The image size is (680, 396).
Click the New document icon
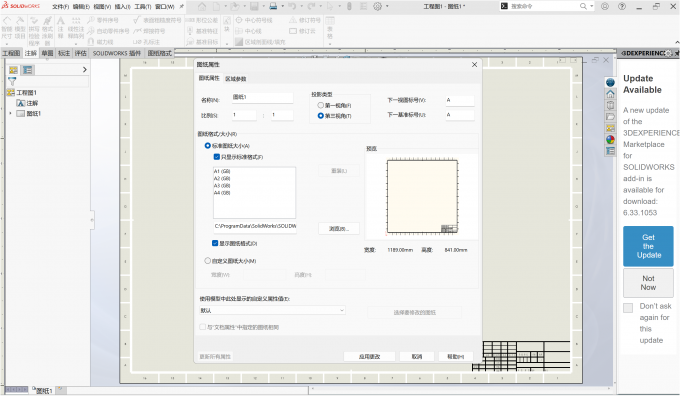coord(216,7)
